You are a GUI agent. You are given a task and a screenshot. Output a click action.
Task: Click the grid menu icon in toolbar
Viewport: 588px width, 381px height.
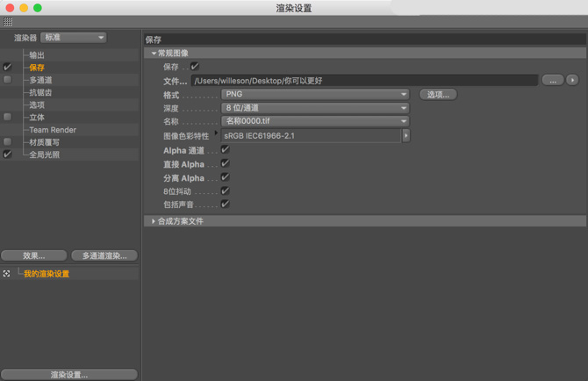(8, 22)
